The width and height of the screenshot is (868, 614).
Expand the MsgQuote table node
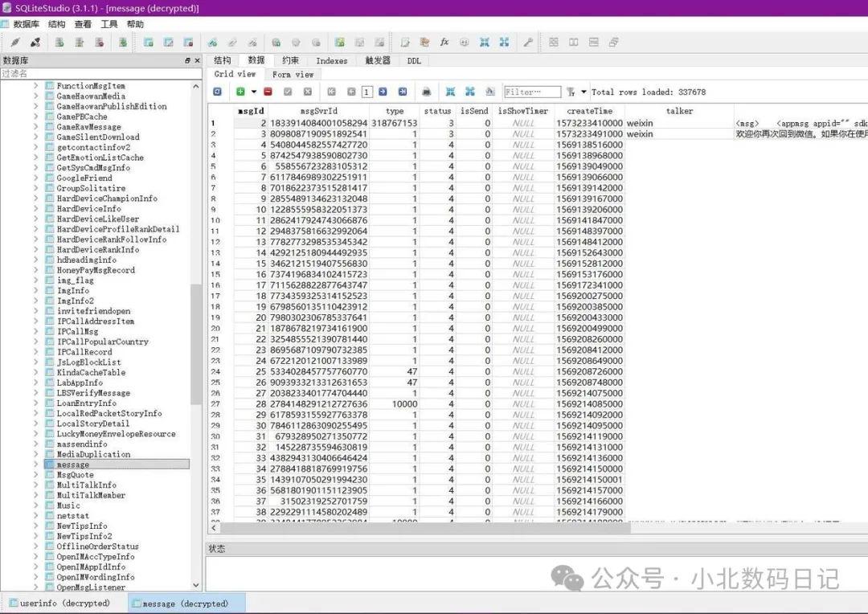pos(36,474)
